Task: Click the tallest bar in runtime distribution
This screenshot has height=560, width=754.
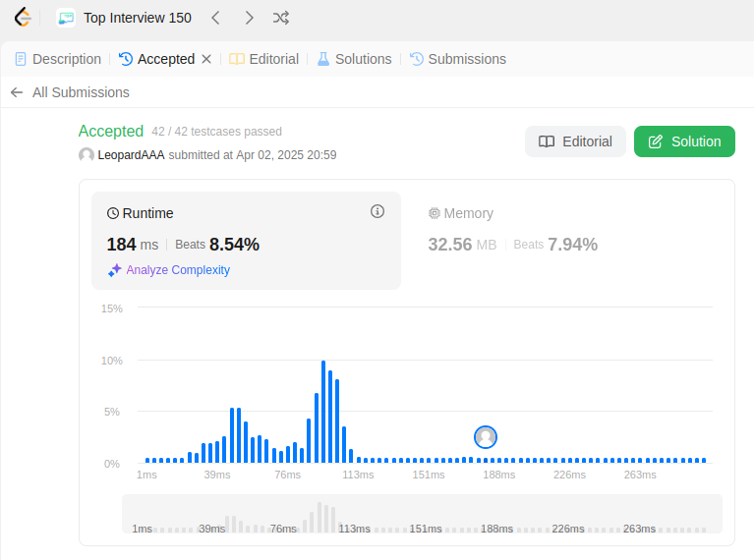Action: (323, 412)
